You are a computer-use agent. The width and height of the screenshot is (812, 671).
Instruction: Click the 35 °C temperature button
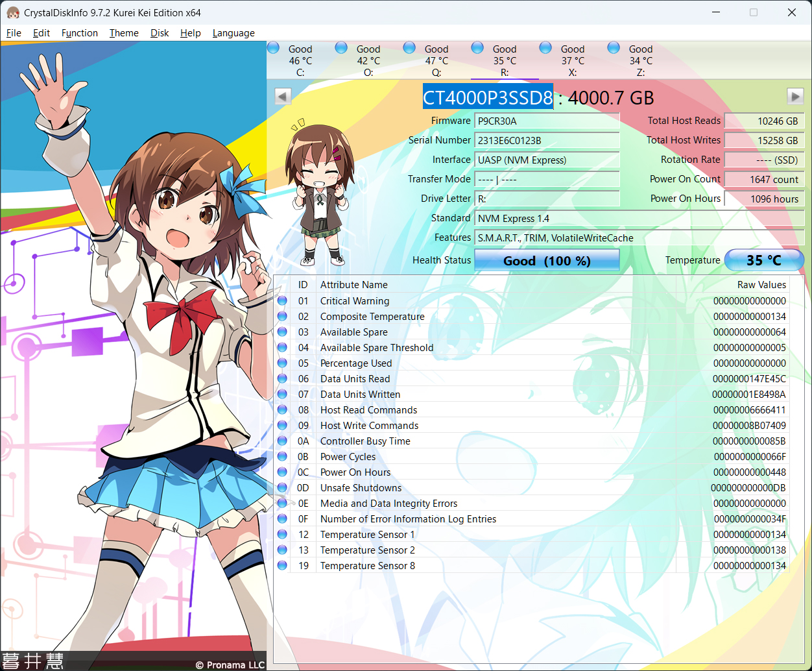pyautogui.click(x=764, y=260)
